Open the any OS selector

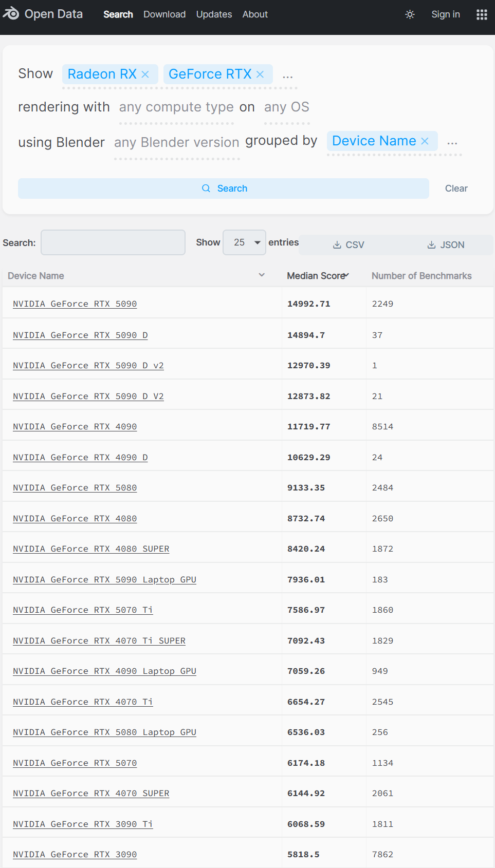(287, 107)
